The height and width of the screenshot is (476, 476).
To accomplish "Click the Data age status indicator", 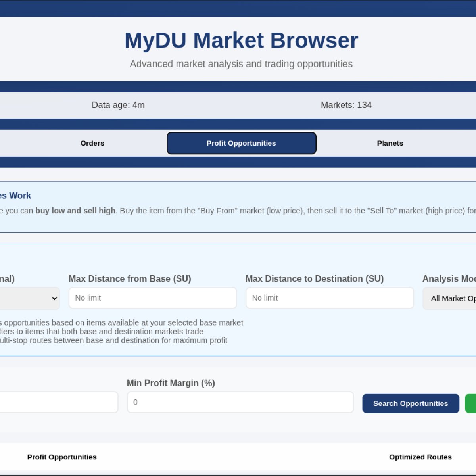I will [x=117, y=105].
